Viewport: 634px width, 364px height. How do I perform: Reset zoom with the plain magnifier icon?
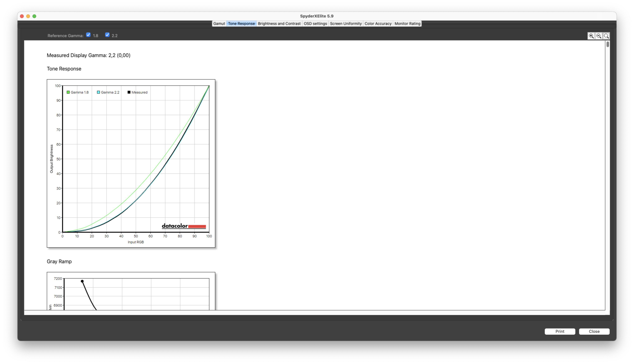(606, 36)
